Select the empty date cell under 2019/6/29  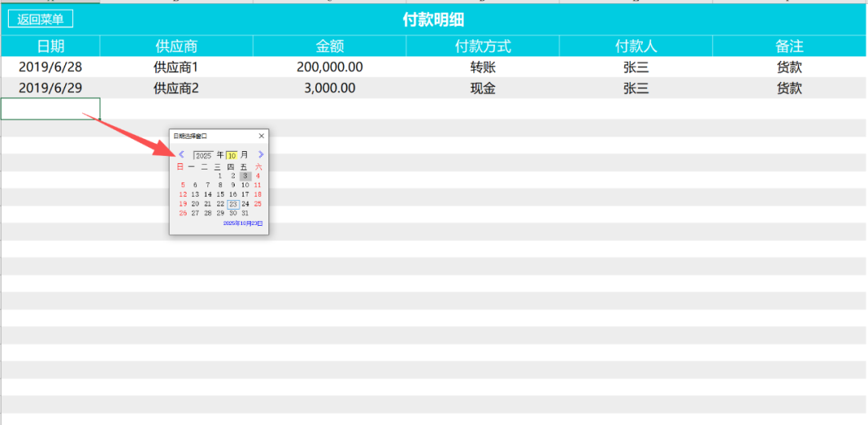point(51,108)
